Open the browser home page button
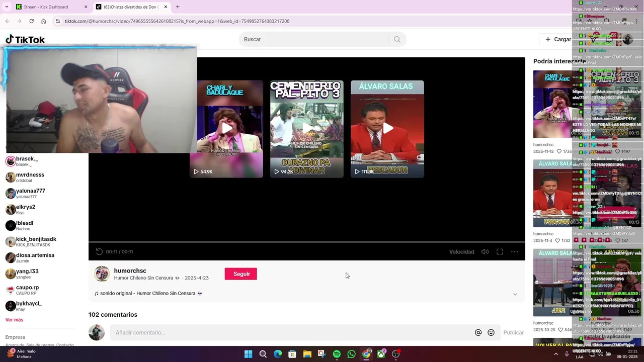Viewport: 644px width, 362px height. coord(43,21)
